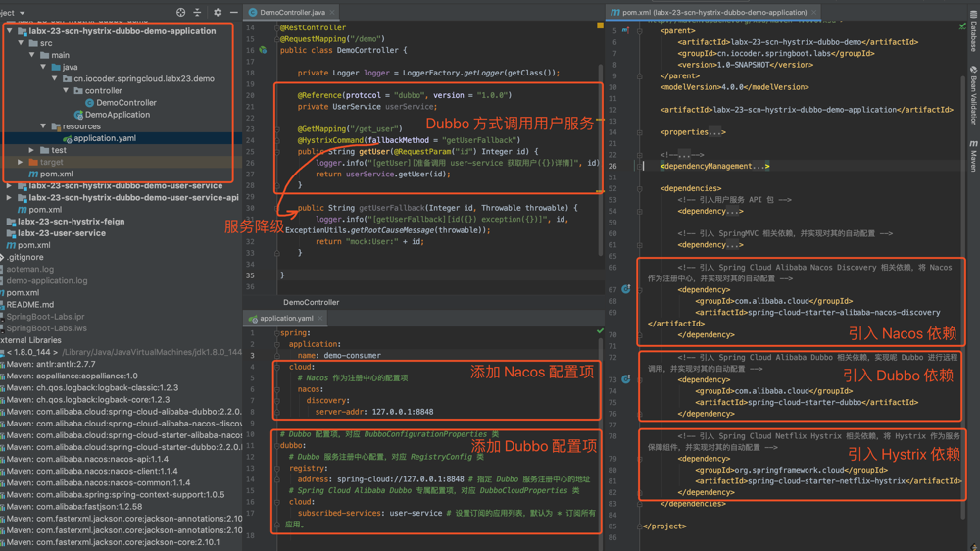Open Project panel settings gear
This screenshot has height=551, width=980.
[218, 12]
